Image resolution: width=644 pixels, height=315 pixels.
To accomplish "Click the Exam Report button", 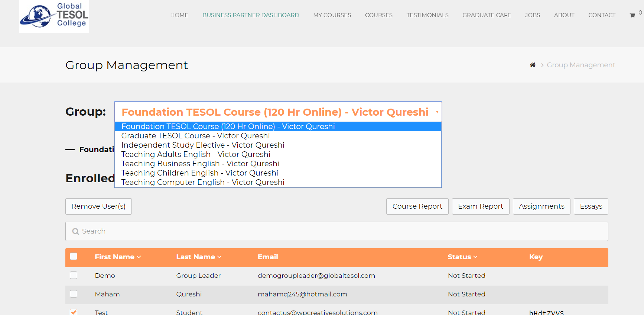I will click(x=480, y=206).
